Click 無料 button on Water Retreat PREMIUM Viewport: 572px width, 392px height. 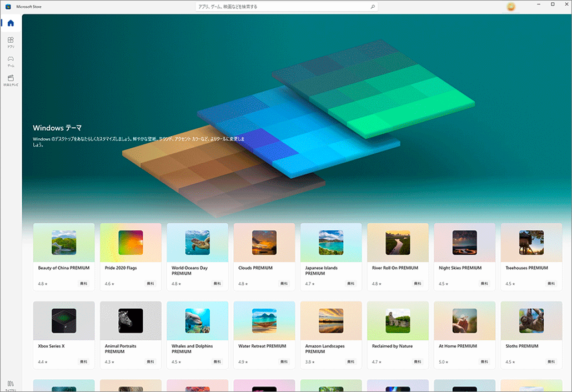click(284, 361)
